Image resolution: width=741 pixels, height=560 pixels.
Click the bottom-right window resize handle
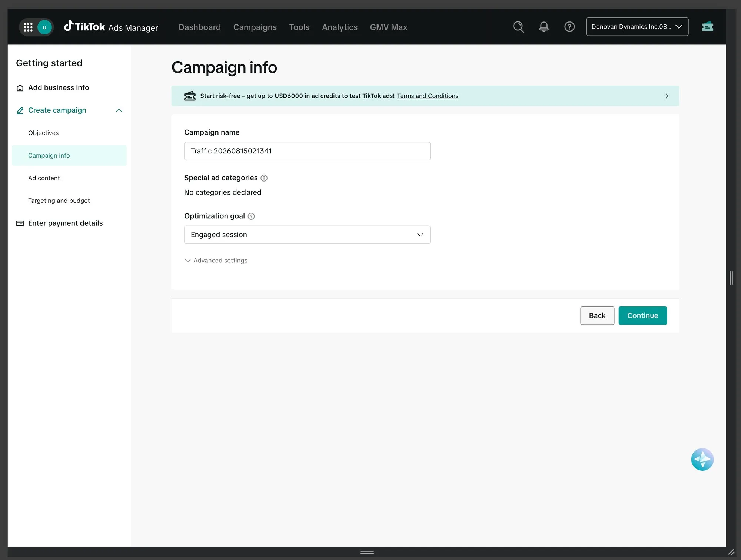(x=731, y=552)
